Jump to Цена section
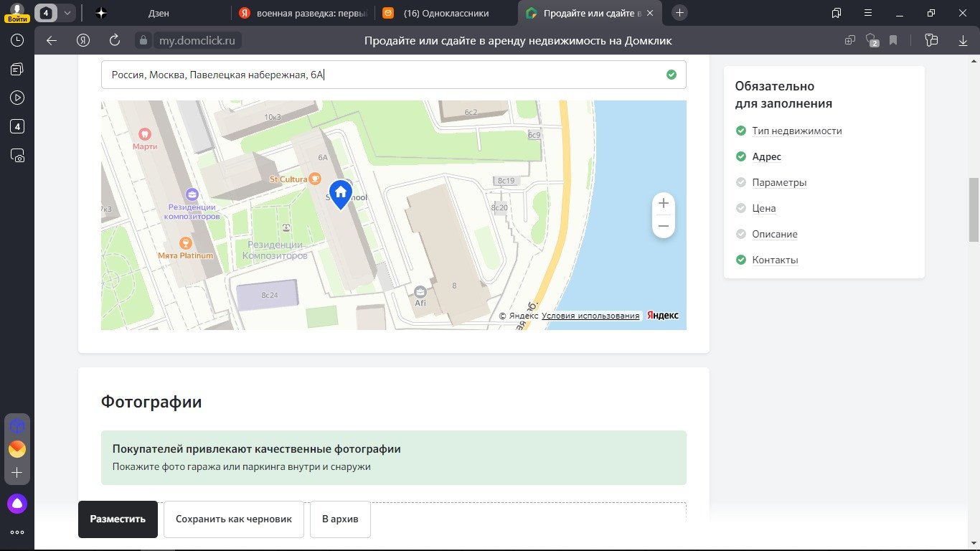Viewport: 980px width, 551px height. 764,208
